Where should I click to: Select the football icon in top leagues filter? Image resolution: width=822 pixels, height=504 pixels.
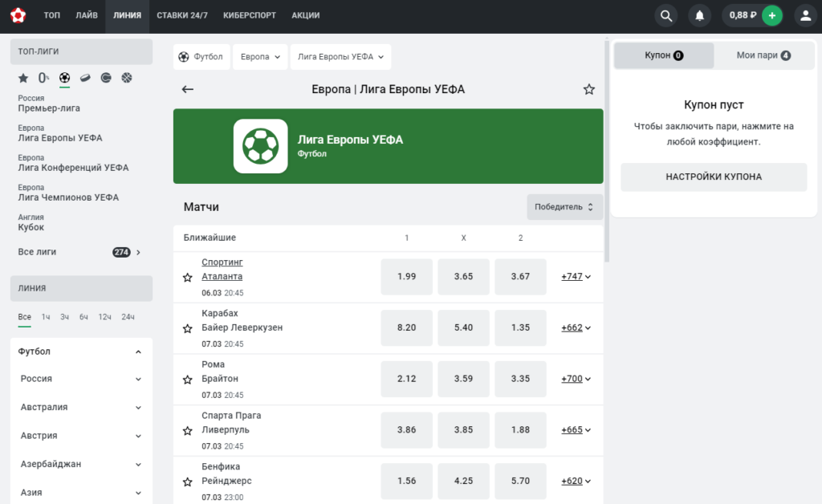point(64,78)
